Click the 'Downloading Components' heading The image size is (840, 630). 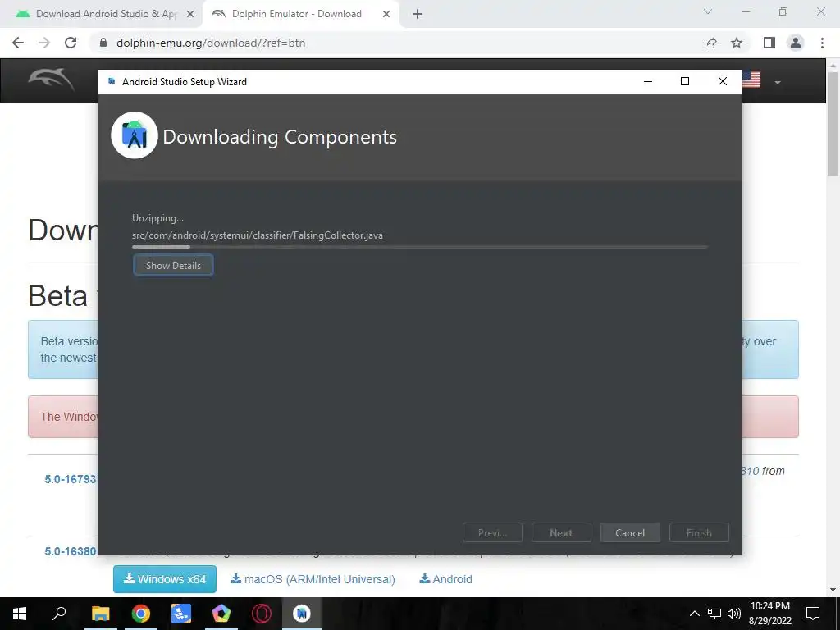click(x=280, y=137)
